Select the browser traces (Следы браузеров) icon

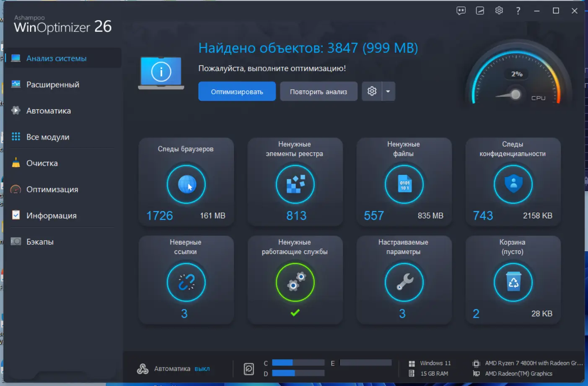[186, 184]
